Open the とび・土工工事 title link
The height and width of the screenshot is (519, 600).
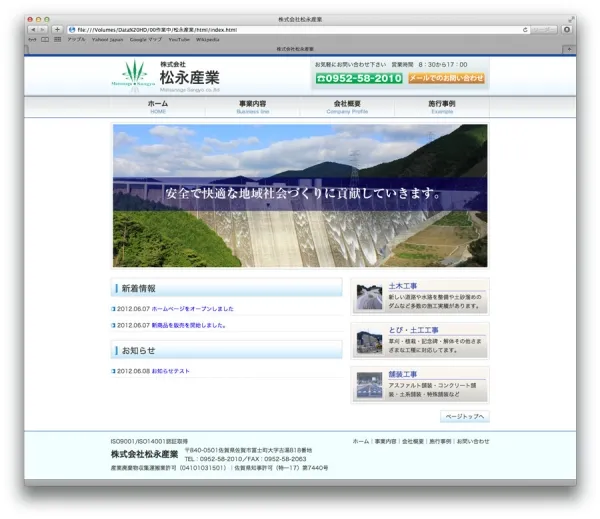413,330
